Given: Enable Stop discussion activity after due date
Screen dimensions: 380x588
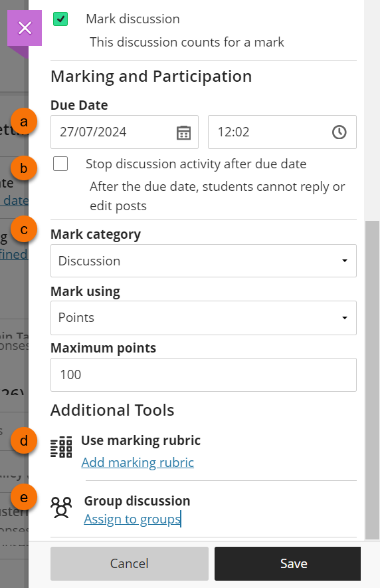Looking at the screenshot, I should click(x=60, y=164).
